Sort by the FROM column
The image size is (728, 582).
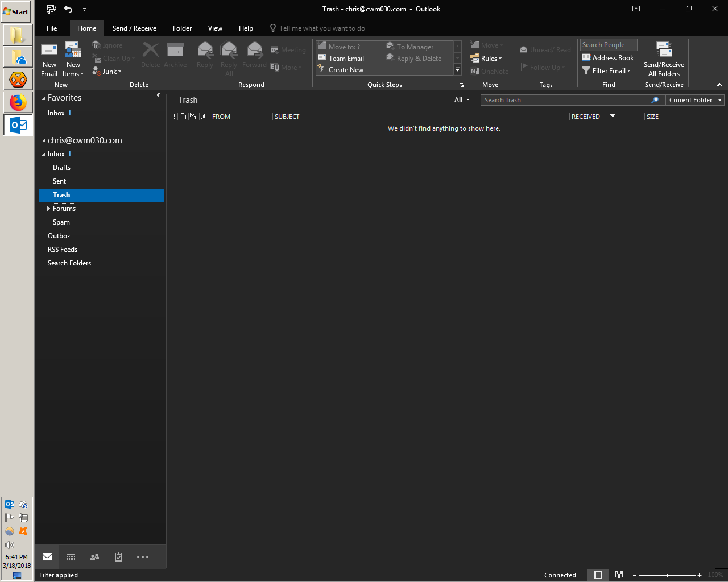[241, 117]
